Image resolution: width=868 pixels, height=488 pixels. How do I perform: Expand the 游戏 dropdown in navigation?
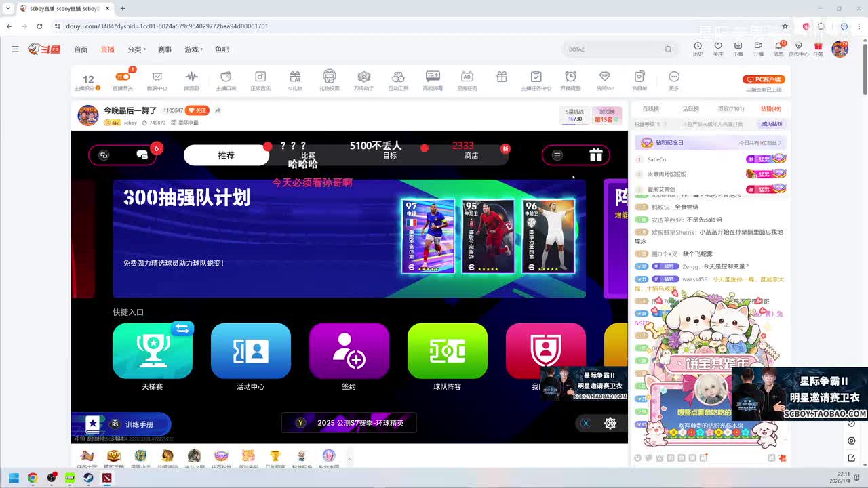[x=193, y=49]
